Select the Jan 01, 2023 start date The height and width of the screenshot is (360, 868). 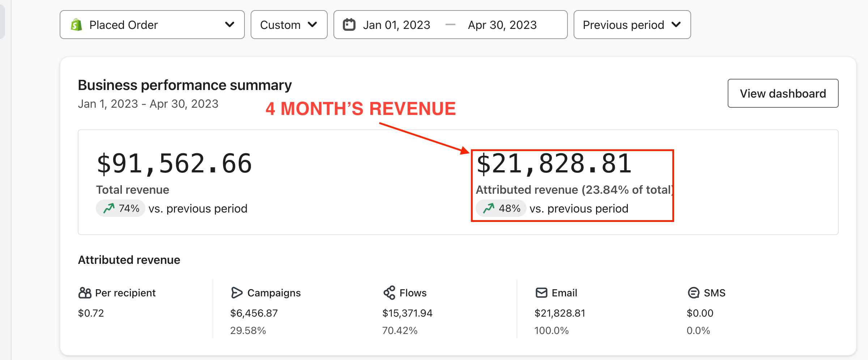[x=396, y=25]
